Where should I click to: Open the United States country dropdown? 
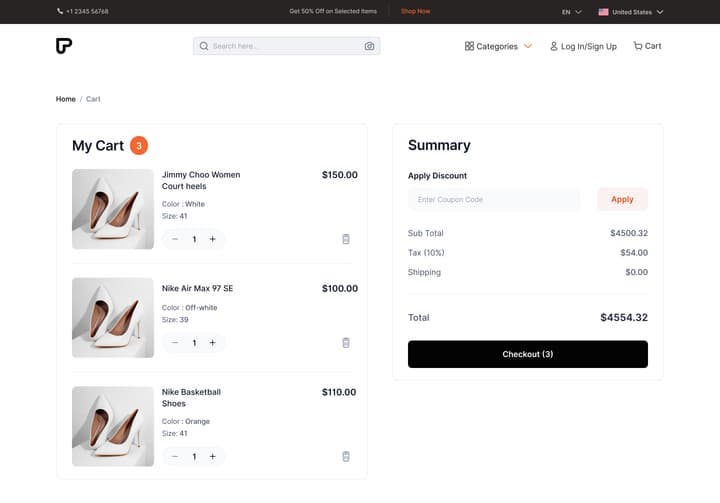(x=630, y=12)
